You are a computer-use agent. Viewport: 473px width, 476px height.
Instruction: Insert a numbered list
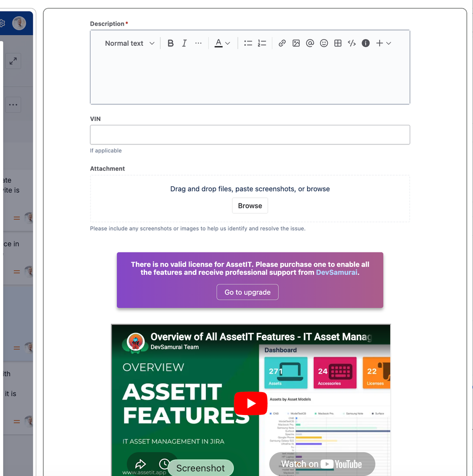[262, 43]
